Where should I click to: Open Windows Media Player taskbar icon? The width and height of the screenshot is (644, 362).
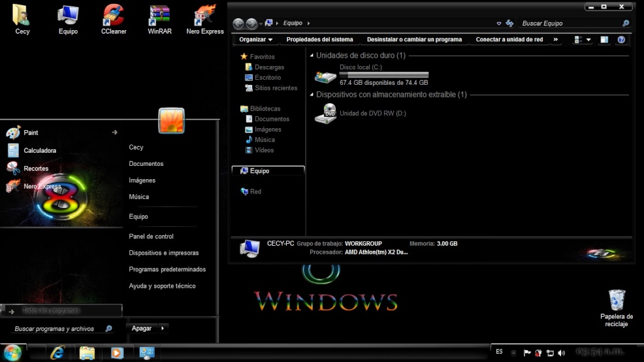click(x=116, y=353)
